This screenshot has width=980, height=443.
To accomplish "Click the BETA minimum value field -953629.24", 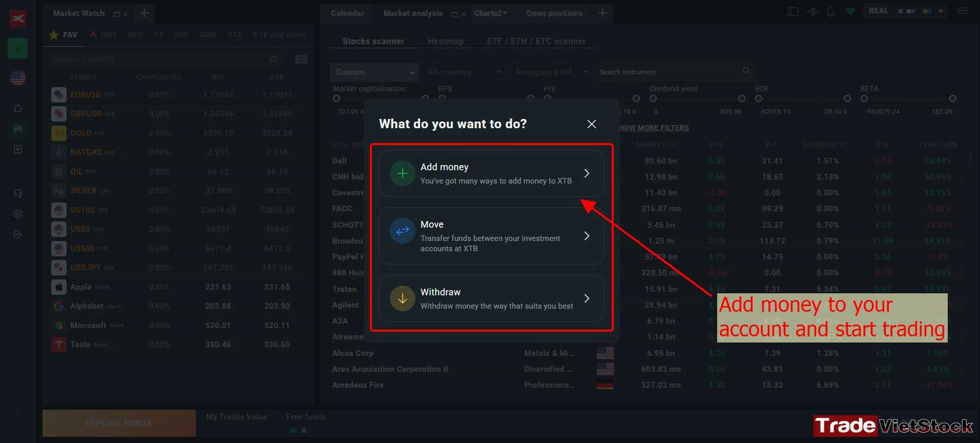I will 882,111.
